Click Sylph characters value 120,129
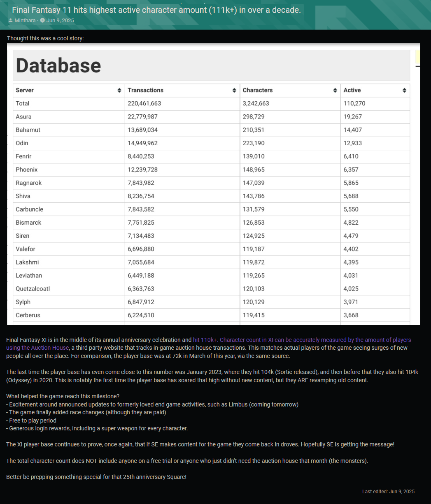The height and width of the screenshot is (504, 431). click(x=254, y=302)
